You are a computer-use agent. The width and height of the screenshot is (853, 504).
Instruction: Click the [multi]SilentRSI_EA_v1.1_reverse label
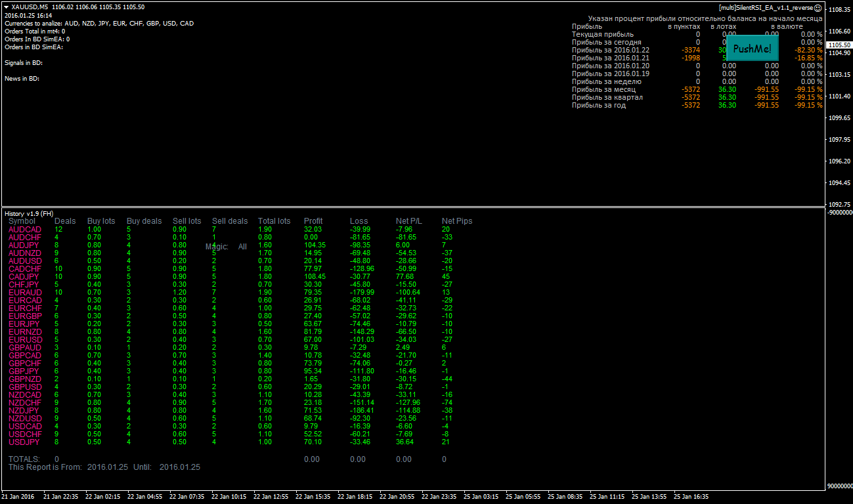click(766, 7)
